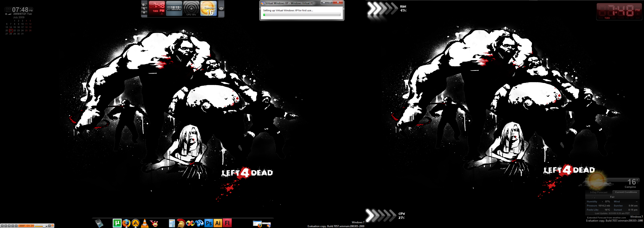
Task: Open Yahoo Messenger from the dock
Action: pyautogui.click(x=154, y=223)
